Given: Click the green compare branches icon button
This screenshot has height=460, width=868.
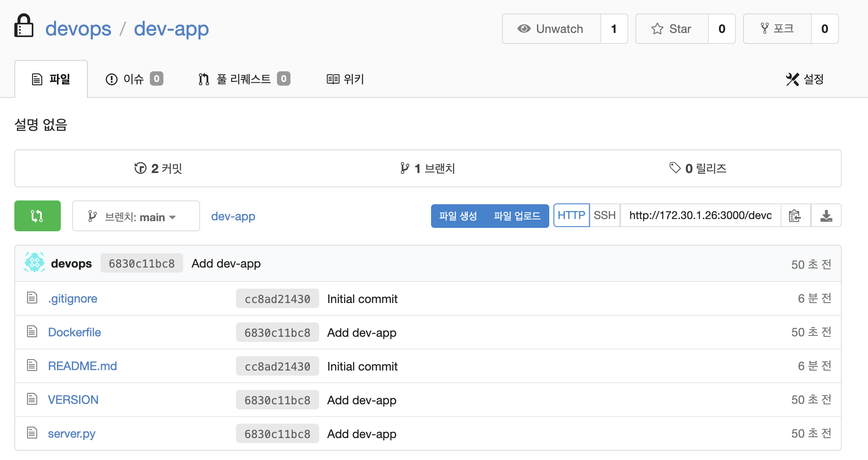Looking at the screenshot, I should pos(37,216).
